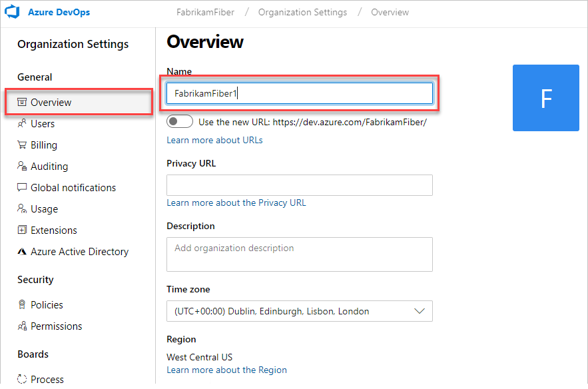Open Learn more about the Region link
The height and width of the screenshot is (389, 588).
(x=226, y=370)
